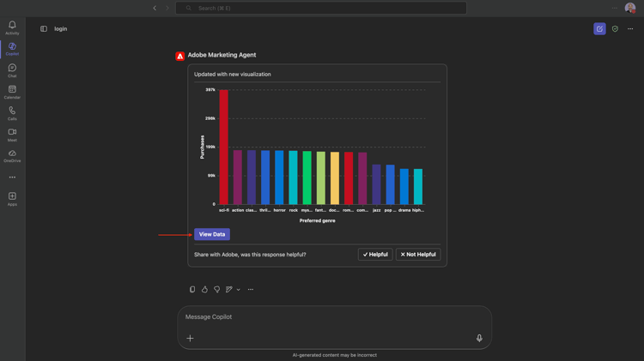This screenshot has height=361, width=644.
Task: Click the plus attach icon
Action: click(x=190, y=338)
